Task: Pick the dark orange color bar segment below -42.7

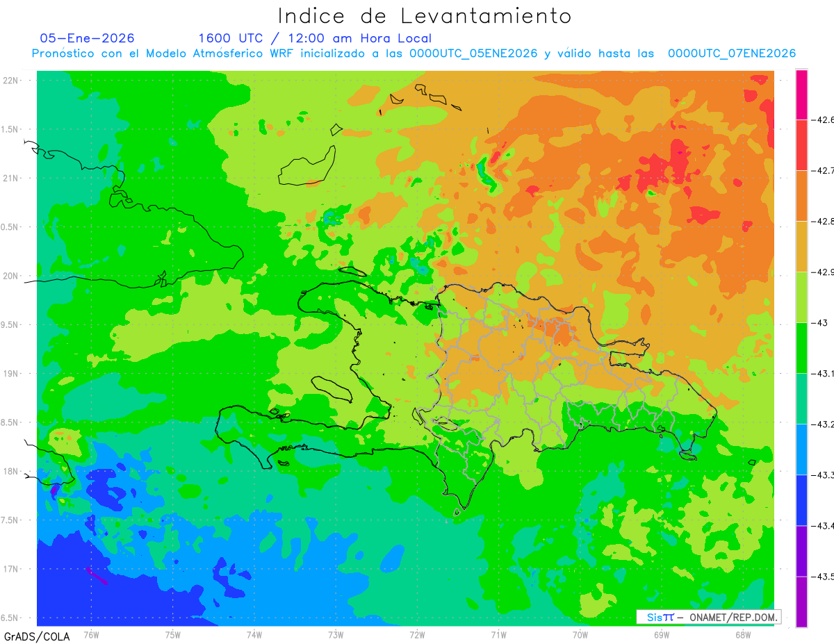Action: tap(801, 196)
